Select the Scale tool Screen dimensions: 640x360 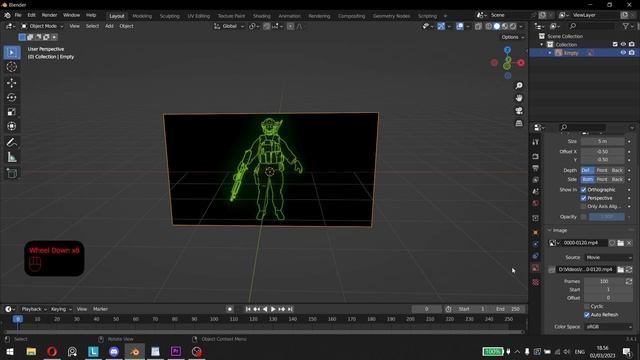12,112
